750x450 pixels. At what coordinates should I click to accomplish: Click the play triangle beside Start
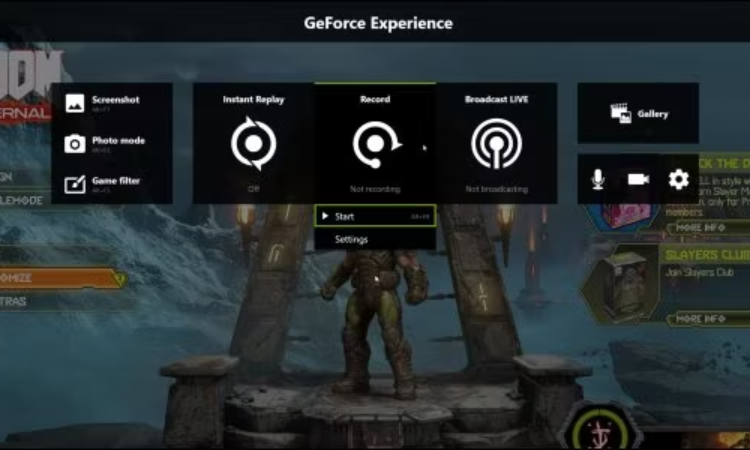[x=325, y=216]
